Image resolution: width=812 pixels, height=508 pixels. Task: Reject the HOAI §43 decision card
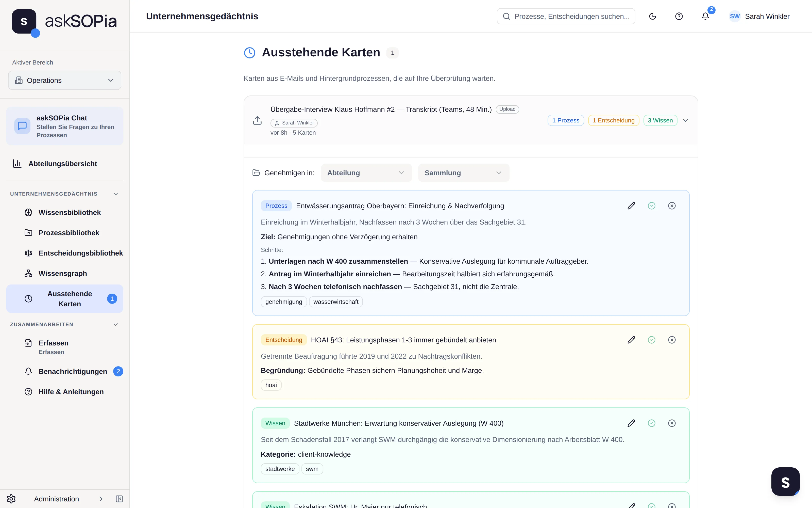672,340
